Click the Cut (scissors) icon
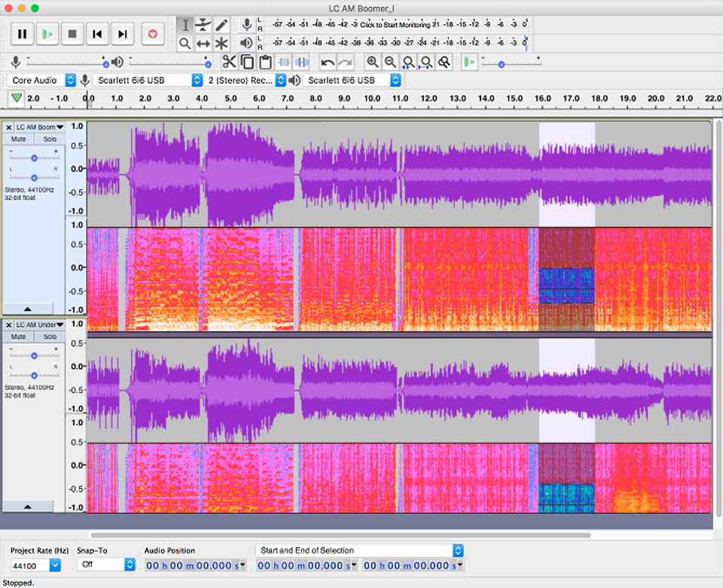723x588 pixels. [x=229, y=62]
